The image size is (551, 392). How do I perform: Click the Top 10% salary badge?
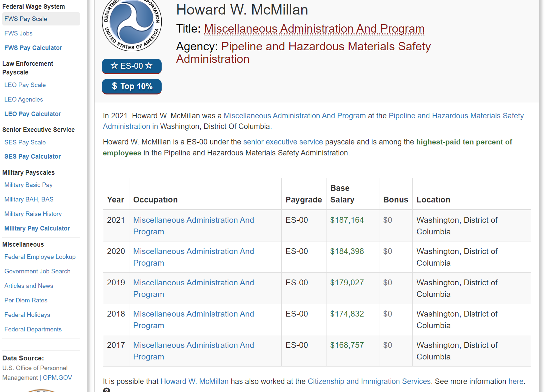[132, 86]
